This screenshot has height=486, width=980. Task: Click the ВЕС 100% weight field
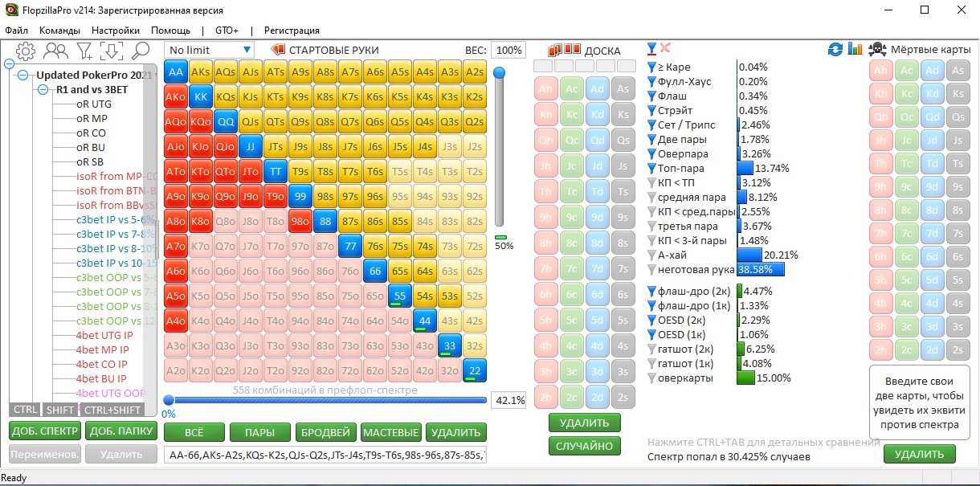[508, 50]
